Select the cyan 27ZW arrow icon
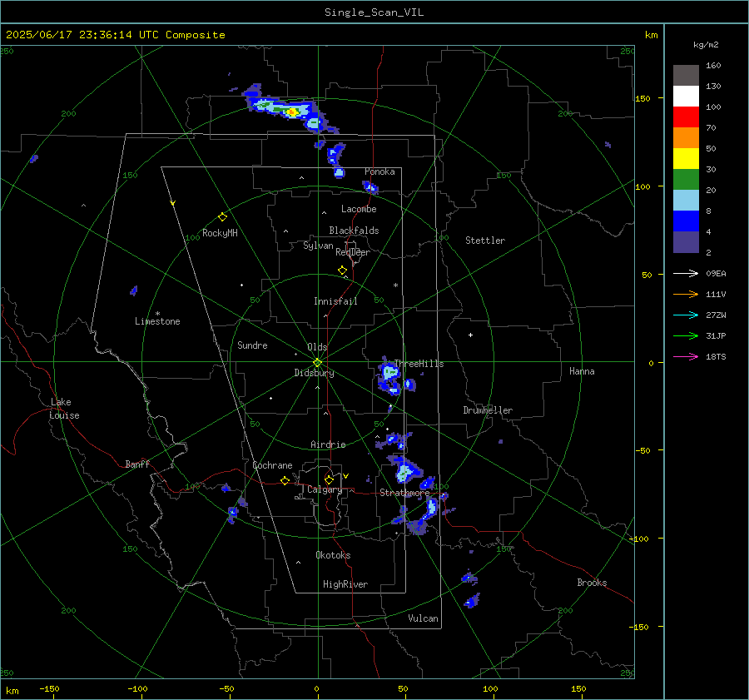 [686, 315]
